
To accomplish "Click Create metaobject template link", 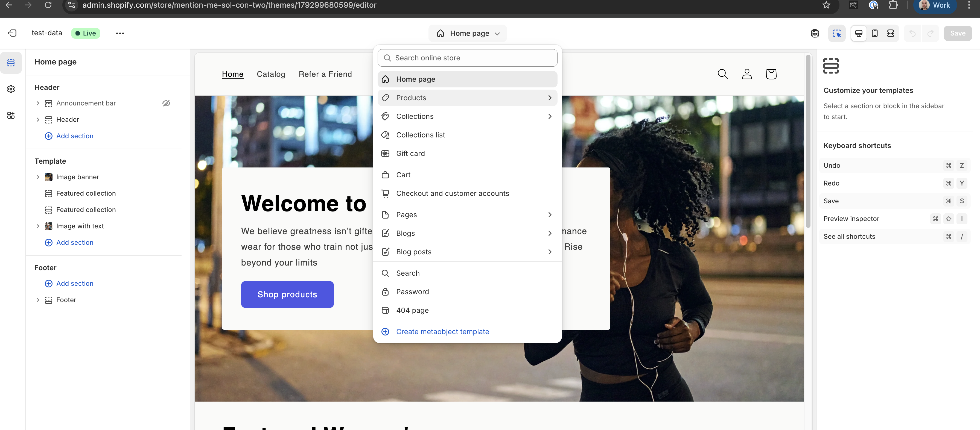I will 442,332.
